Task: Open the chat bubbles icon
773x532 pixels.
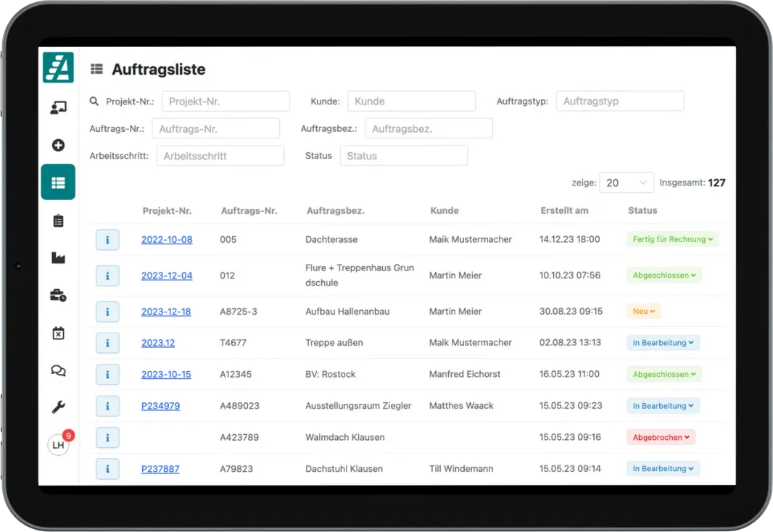Action: tap(58, 370)
